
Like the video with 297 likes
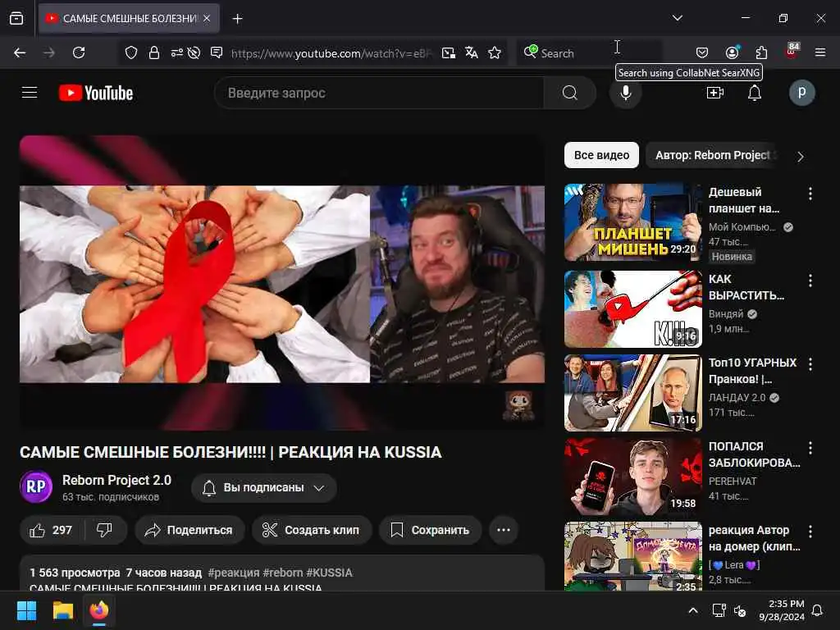[x=52, y=530]
